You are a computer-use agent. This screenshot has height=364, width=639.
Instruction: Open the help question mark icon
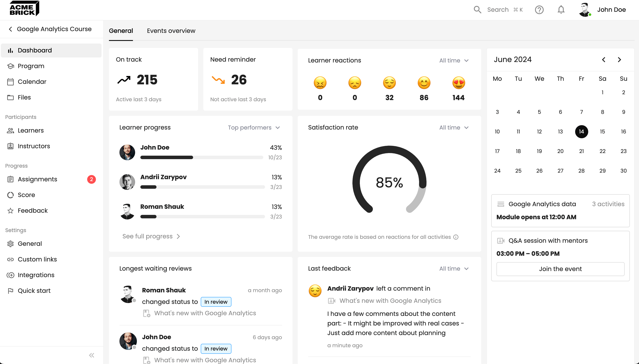539,10
